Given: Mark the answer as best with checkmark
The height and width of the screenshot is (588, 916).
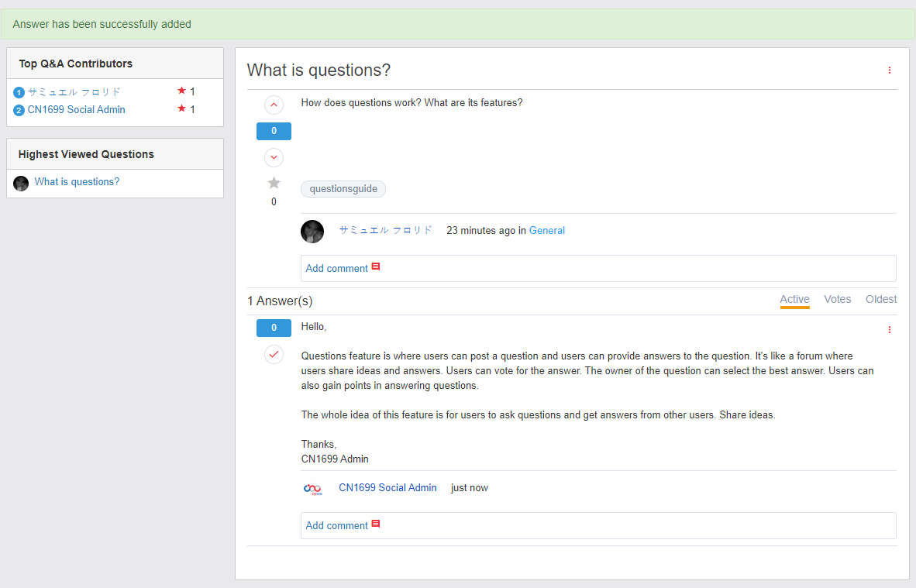Looking at the screenshot, I should coord(274,355).
